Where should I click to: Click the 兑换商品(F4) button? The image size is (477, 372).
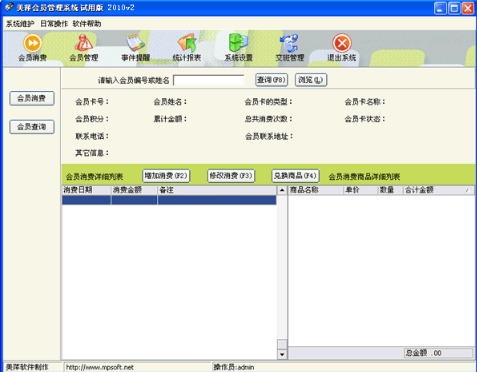pos(295,176)
